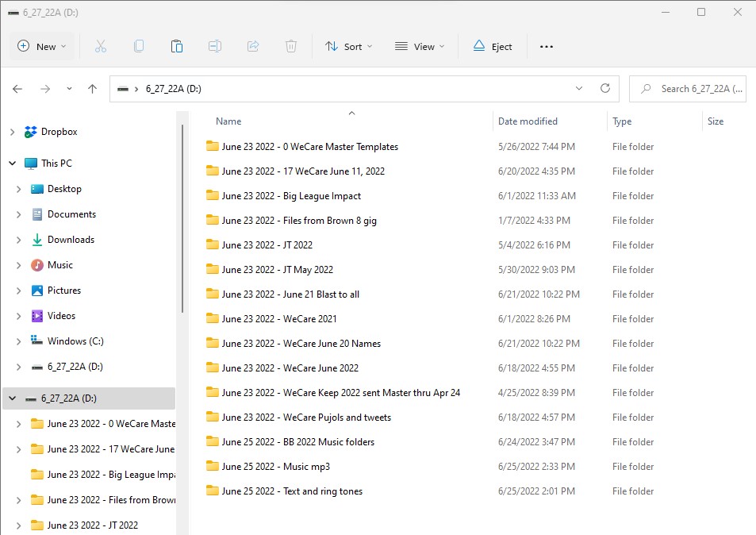Go back with the Back arrow

(x=17, y=89)
